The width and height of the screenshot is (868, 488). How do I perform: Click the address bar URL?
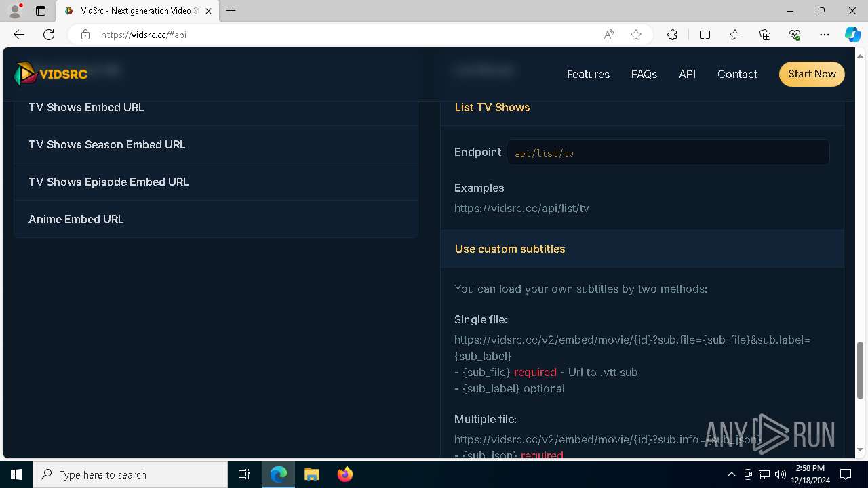(144, 35)
